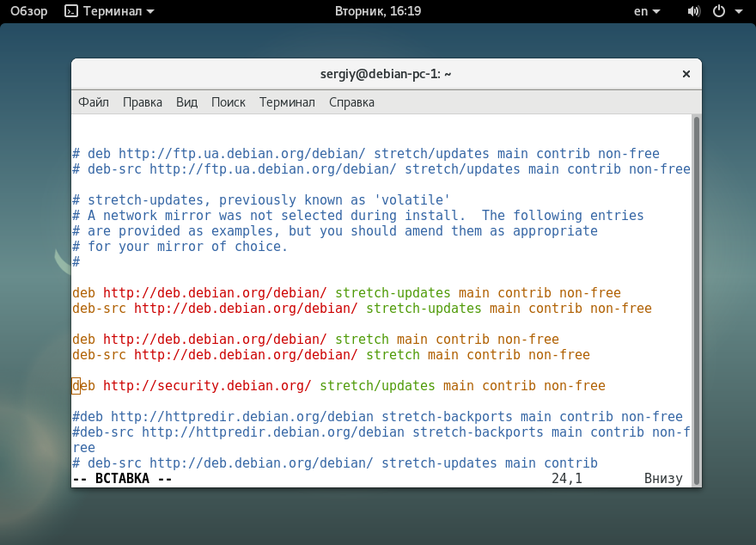Open the en keyboard layout switcher
The image size is (756, 545).
(647, 11)
